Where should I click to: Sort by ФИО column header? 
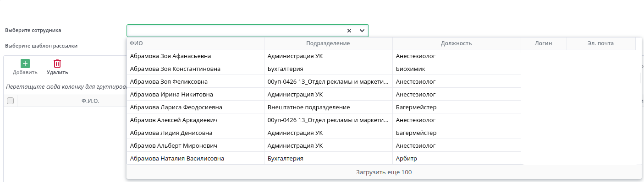coord(195,43)
